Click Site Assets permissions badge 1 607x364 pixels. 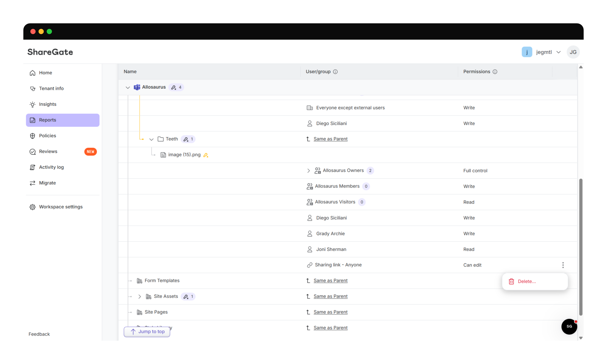188,296
